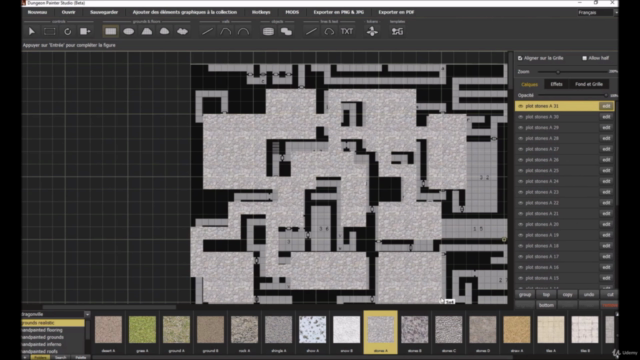Select the straight wall tool
The width and height of the screenshot is (640, 360).
click(x=207, y=31)
